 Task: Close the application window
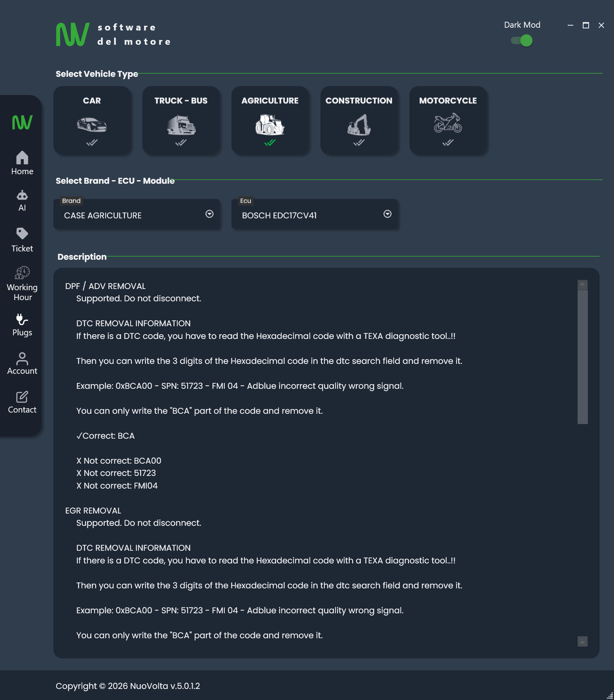(601, 25)
